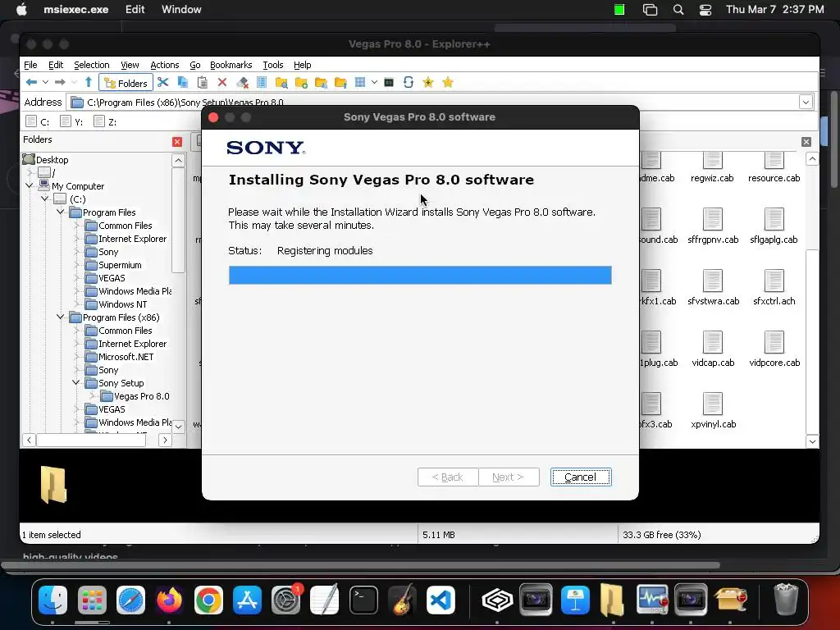
Task: Select the Desktop root in tree
Action: pos(52,160)
